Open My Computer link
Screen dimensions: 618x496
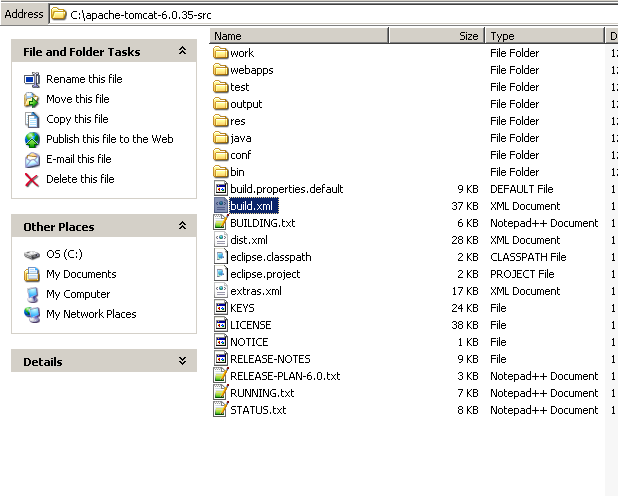(x=78, y=294)
